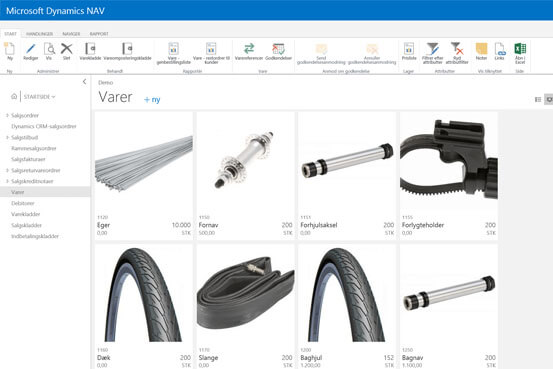Screen dimensions: 553x369
Task: Click the Noter sticky note icon
Action: [x=481, y=49]
